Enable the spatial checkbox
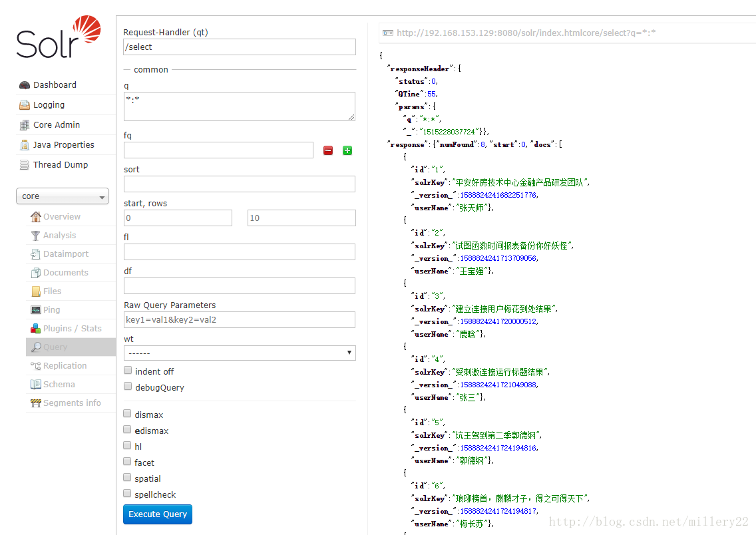 coord(127,477)
